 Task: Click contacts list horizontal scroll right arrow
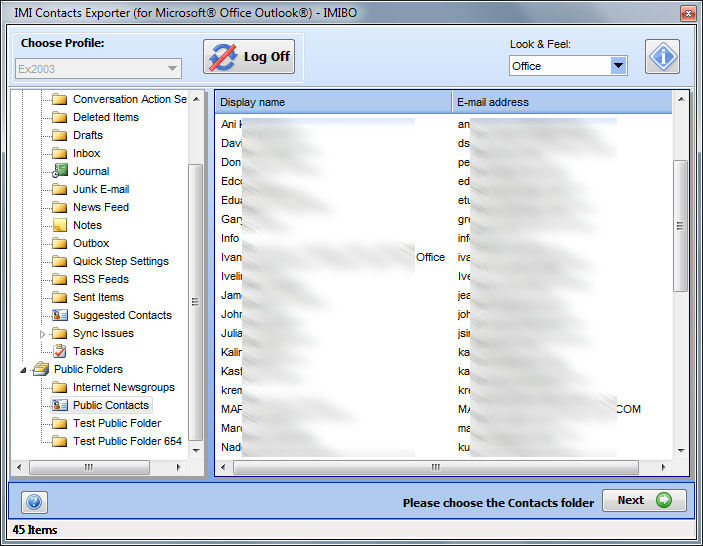[664, 467]
